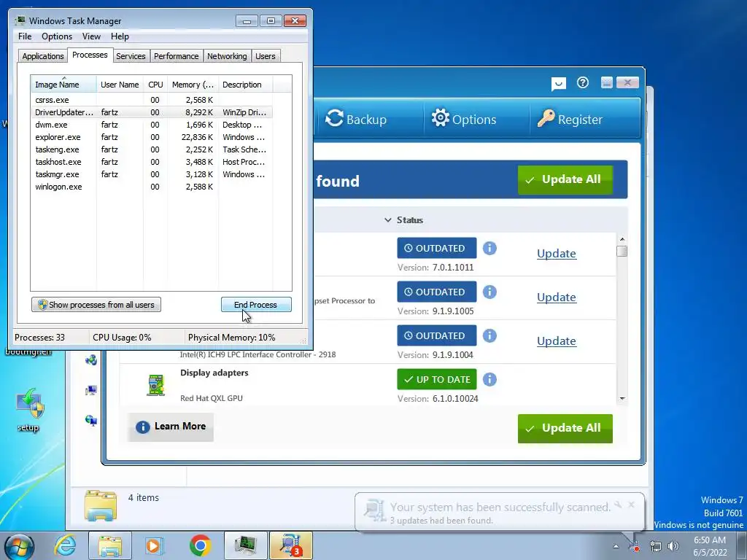Sort processes by Memory column
The height and width of the screenshot is (560, 747).
193,85
